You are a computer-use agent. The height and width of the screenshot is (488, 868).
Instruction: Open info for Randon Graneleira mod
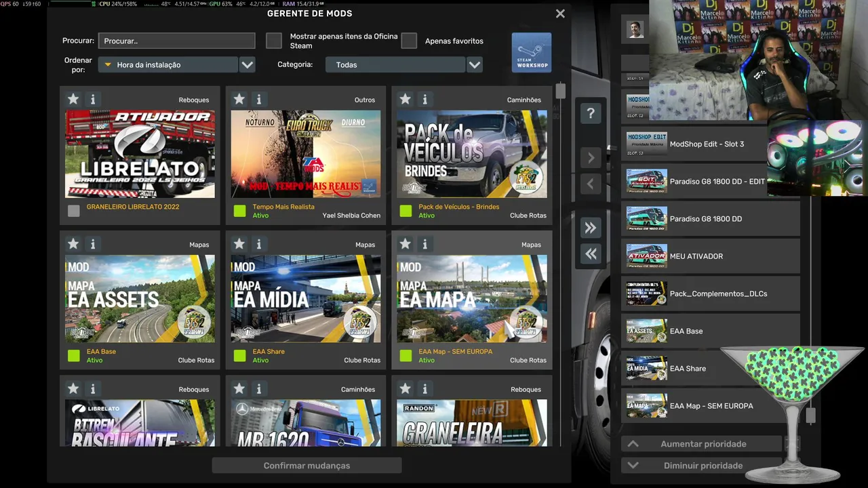[425, 389]
